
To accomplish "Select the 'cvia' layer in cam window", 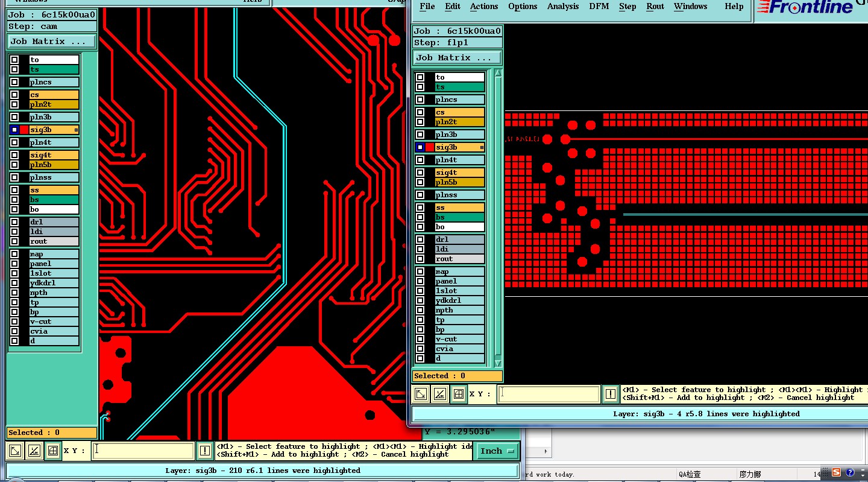I will 54,331.
